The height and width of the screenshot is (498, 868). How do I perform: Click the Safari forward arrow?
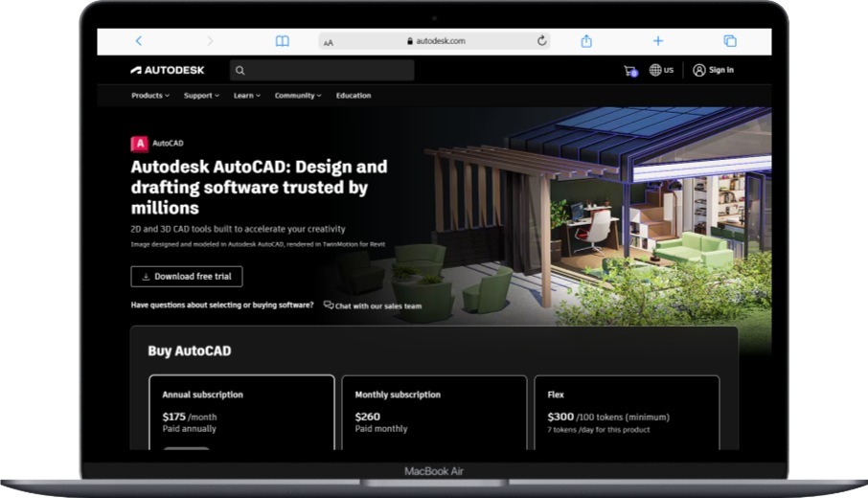(x=210, y=41)
